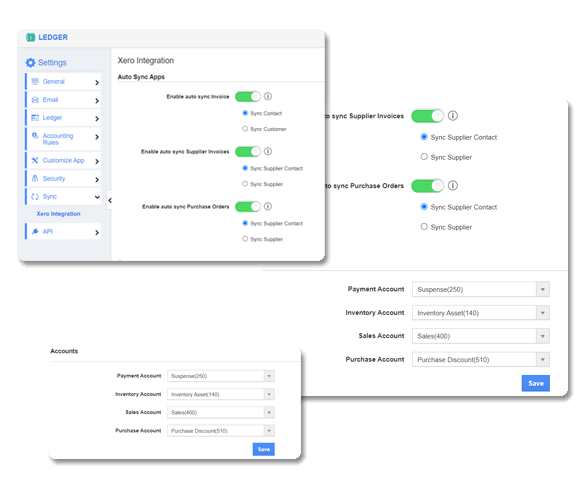Open the large Payment Account Suspense(250) dropdown
Screen dimensions: 580x480
tap(480, 289)
